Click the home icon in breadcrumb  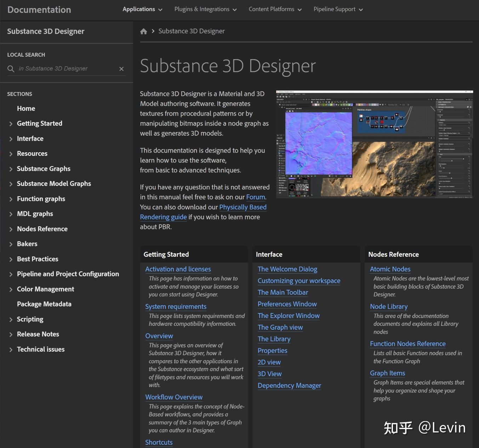pos(143,31)
